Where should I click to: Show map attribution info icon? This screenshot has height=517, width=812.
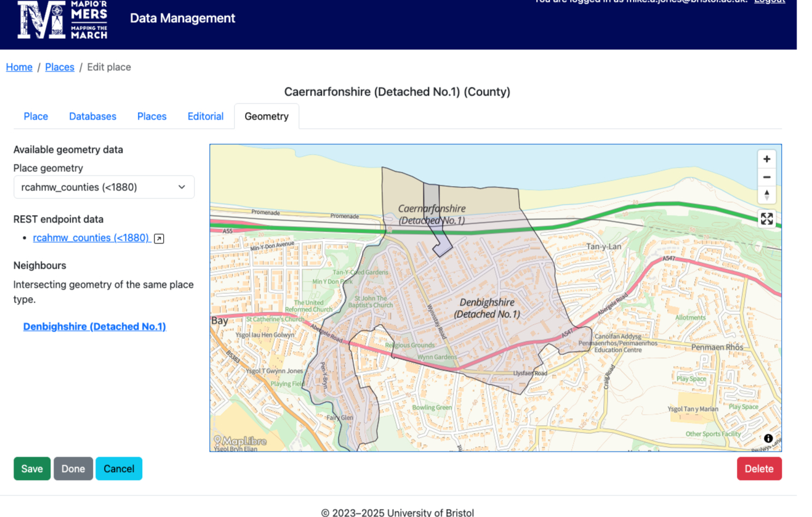(x=768, y=439)
